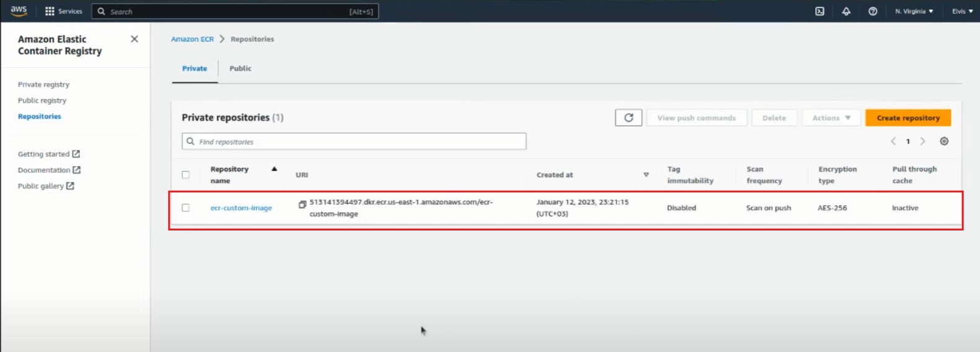Open the help question mark icon
980x352 pixels.
tap(872, 11)
